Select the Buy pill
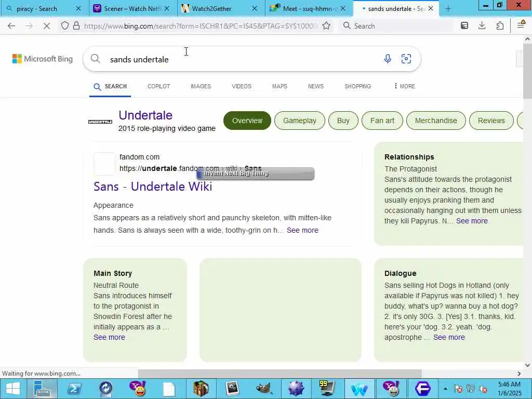Screen dimensions: 532x399 pos(343,121)
